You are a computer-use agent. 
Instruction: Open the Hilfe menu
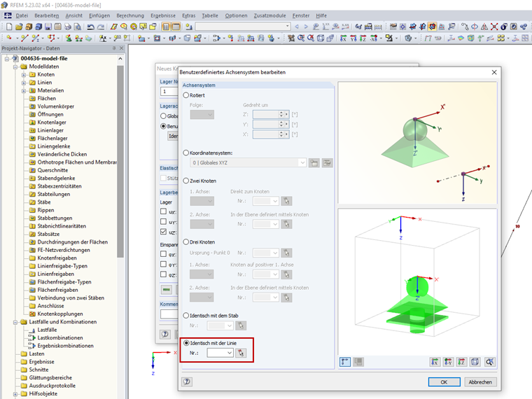tap(321, 15)
